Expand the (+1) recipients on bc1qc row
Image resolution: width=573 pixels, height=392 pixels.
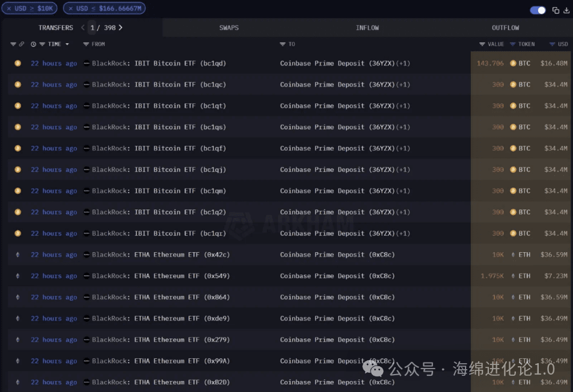pyautogui.click(x=403, y=85)
